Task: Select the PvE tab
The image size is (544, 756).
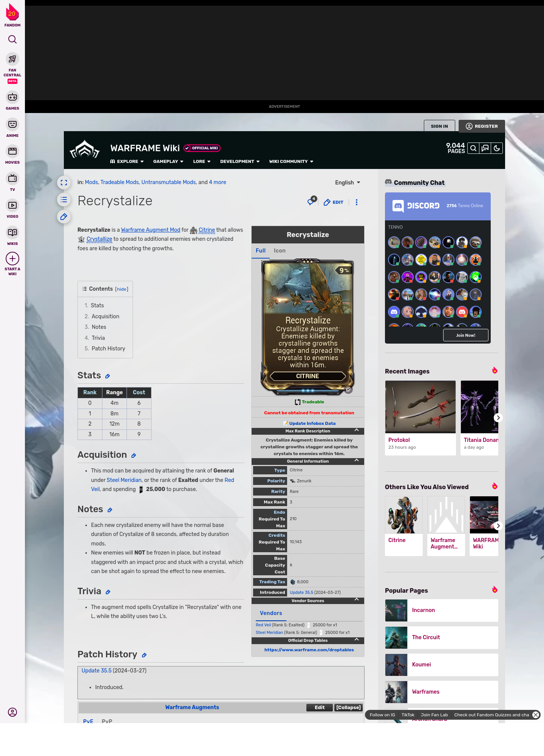Action: (88, 721)
